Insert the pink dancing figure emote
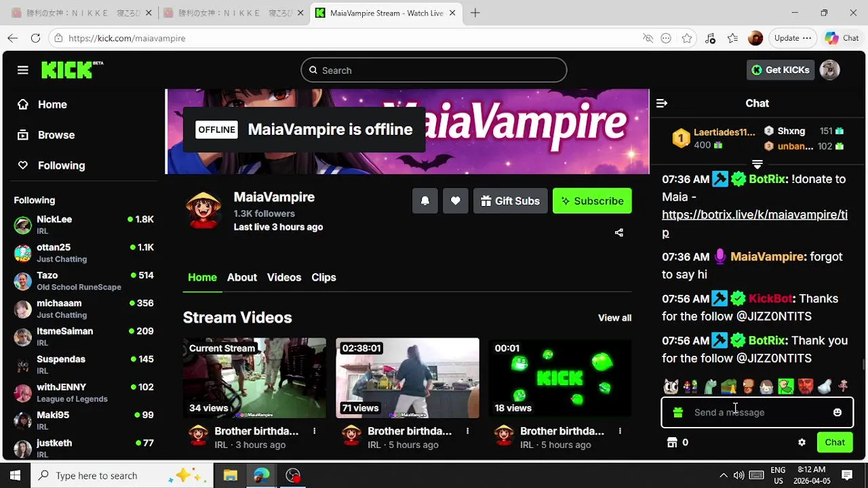The image size is (868, 488). point(844,387)
